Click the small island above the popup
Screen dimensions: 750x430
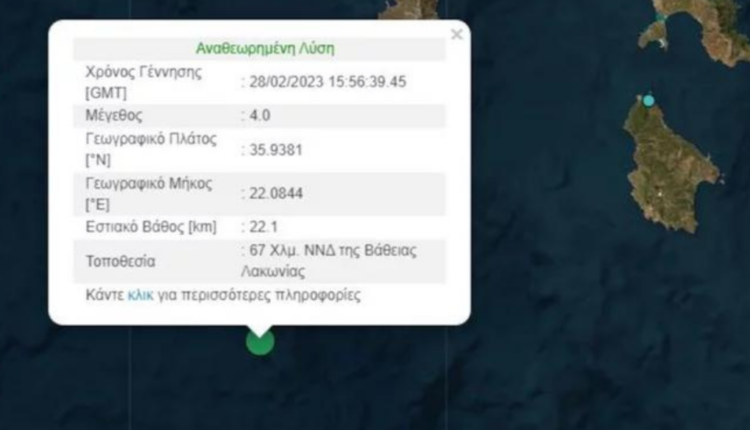tap(408, 9)
